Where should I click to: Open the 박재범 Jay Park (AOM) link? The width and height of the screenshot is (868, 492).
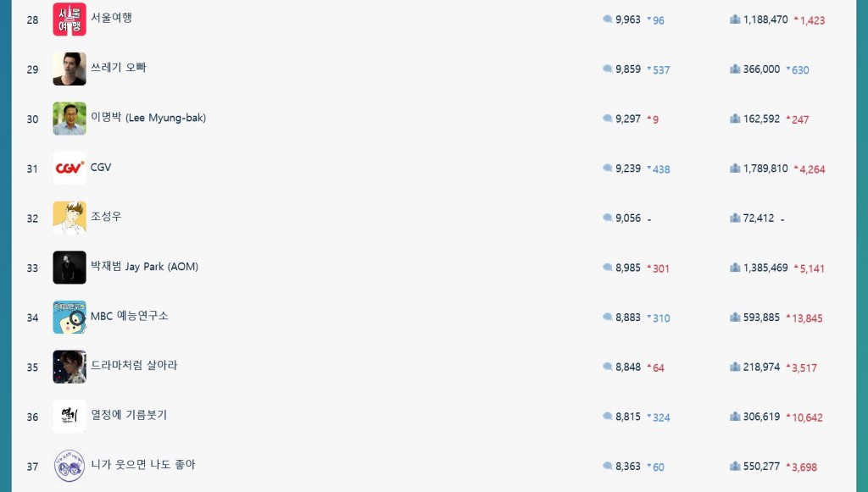[x=144, y=267]
